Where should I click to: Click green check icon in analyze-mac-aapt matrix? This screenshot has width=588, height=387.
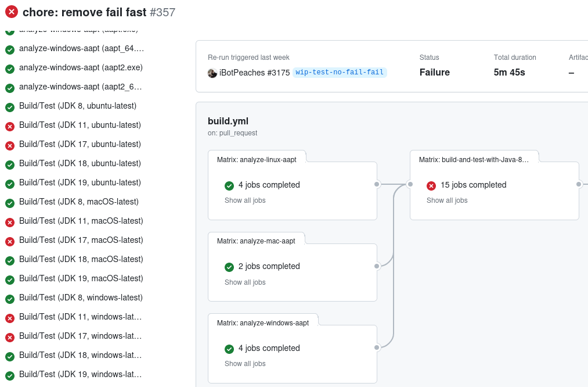point(229,267)
